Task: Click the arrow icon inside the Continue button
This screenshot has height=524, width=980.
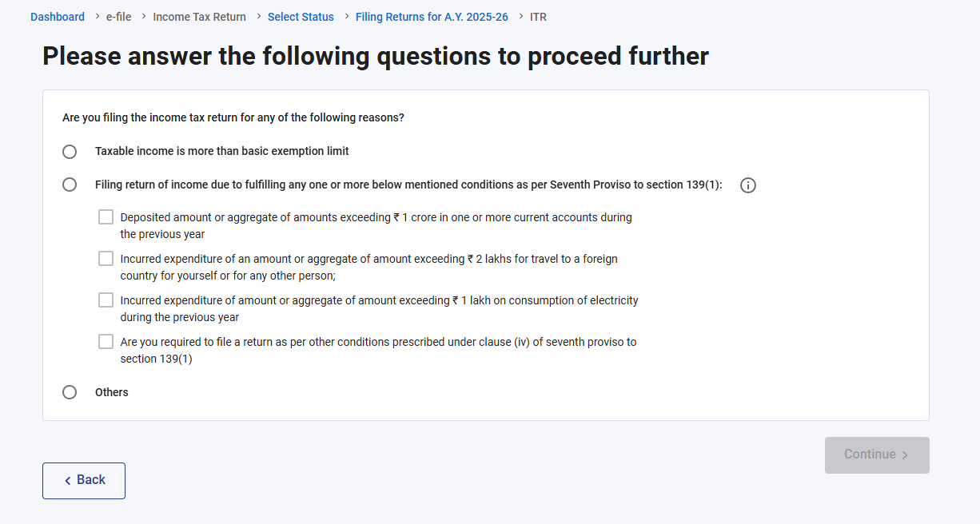Action: pos(905,455)
